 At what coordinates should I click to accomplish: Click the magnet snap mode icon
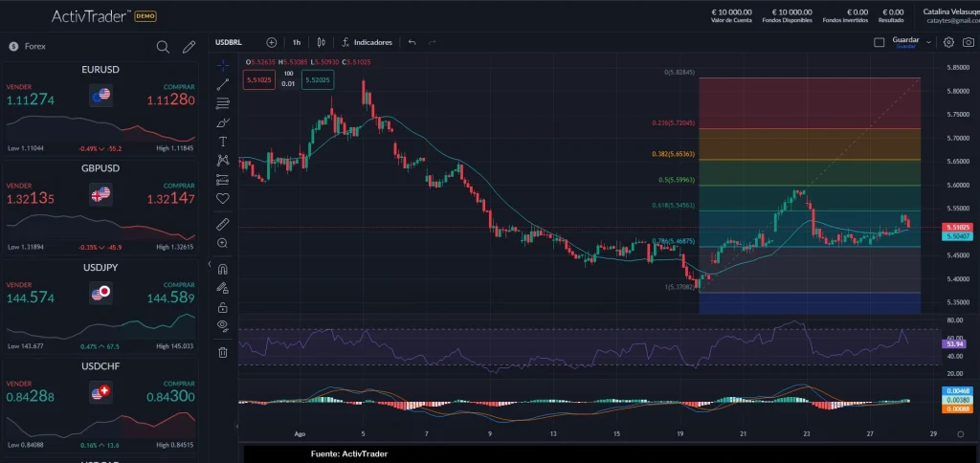tap(223, 269)
